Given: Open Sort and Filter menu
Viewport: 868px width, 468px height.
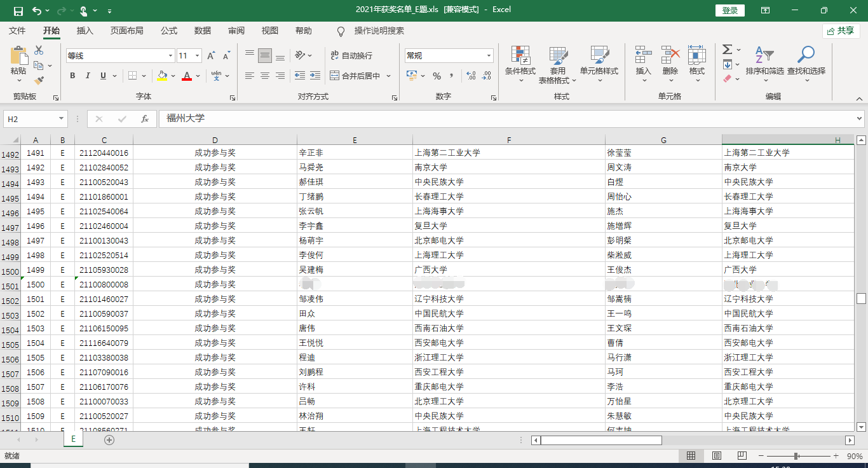Looking at the screenshot, I should click(x=765, y=65).
